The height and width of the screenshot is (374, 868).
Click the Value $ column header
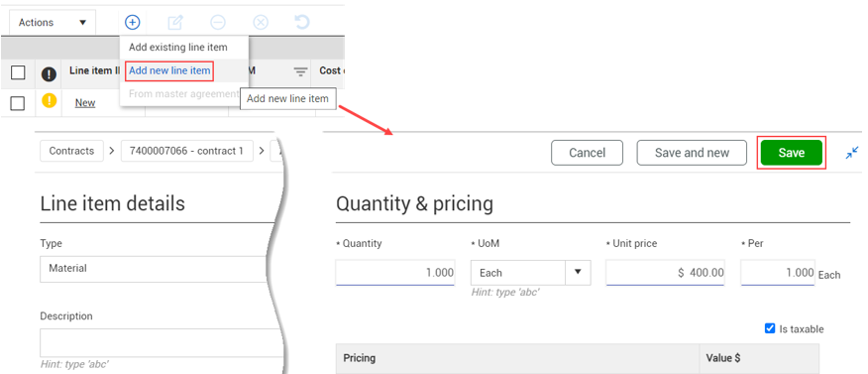[759, 358]
